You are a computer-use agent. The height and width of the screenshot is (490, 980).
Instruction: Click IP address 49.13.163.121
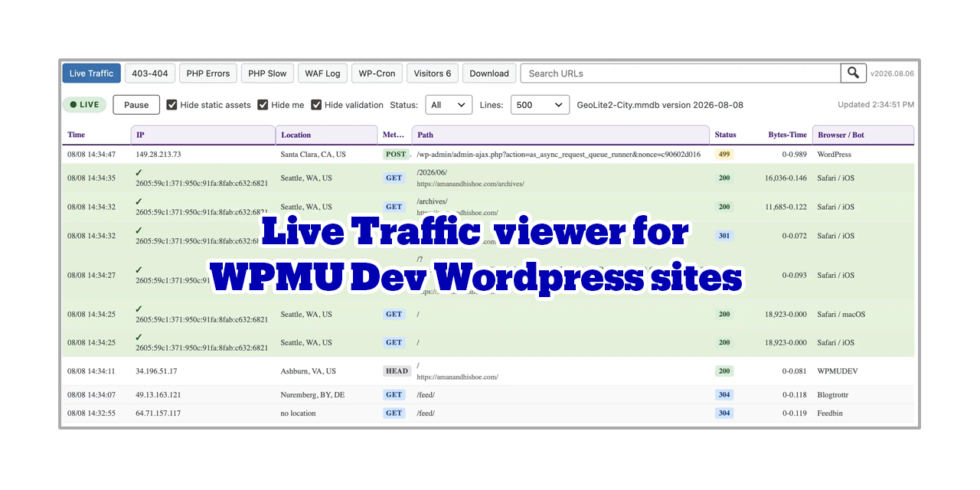pos(158,395)
